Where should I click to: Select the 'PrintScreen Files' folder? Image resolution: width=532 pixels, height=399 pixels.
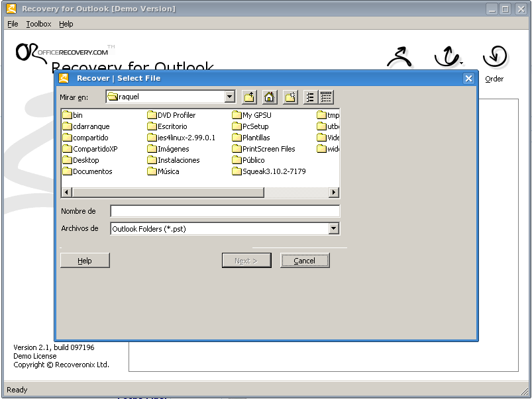[264, 148]
